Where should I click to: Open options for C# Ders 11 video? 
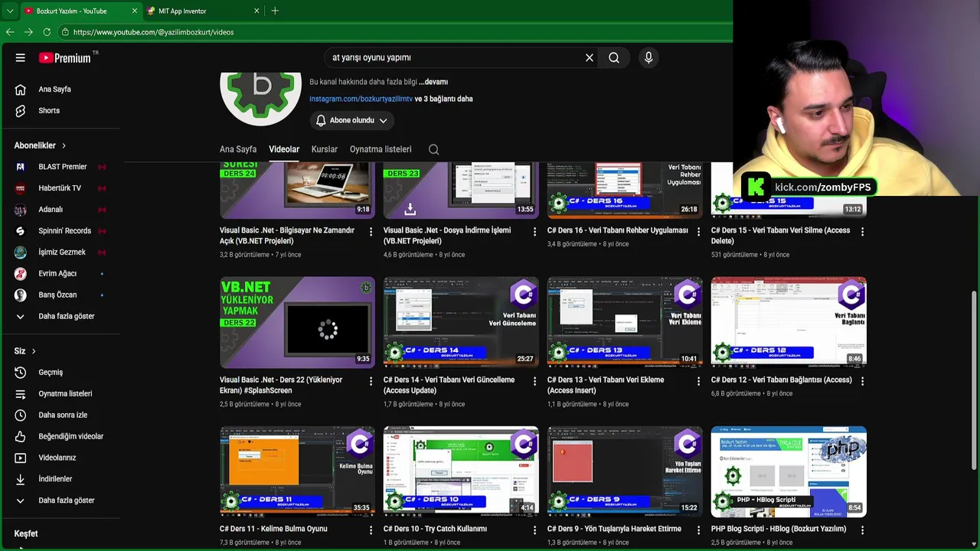(371, 530)
